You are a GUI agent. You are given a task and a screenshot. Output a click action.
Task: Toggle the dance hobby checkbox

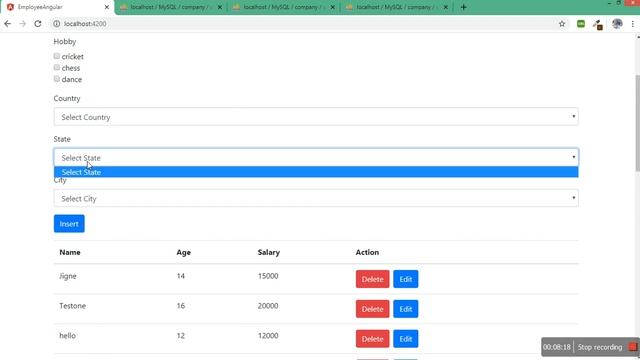57,79
